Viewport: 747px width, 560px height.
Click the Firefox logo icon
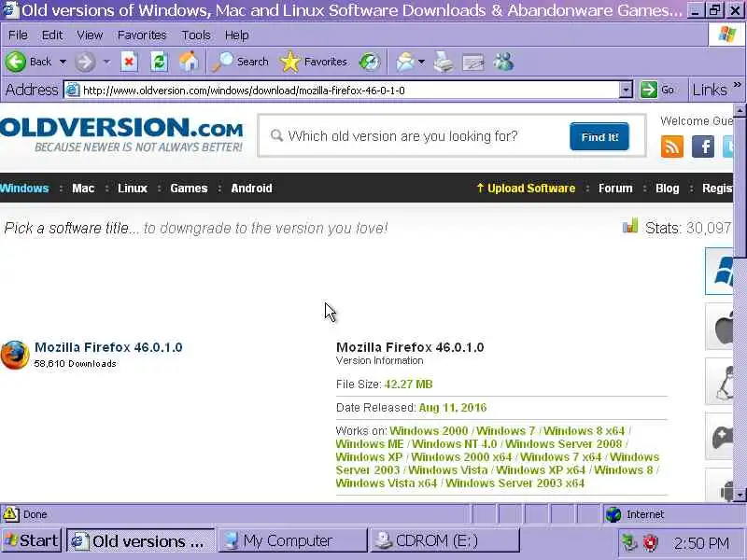15,355
